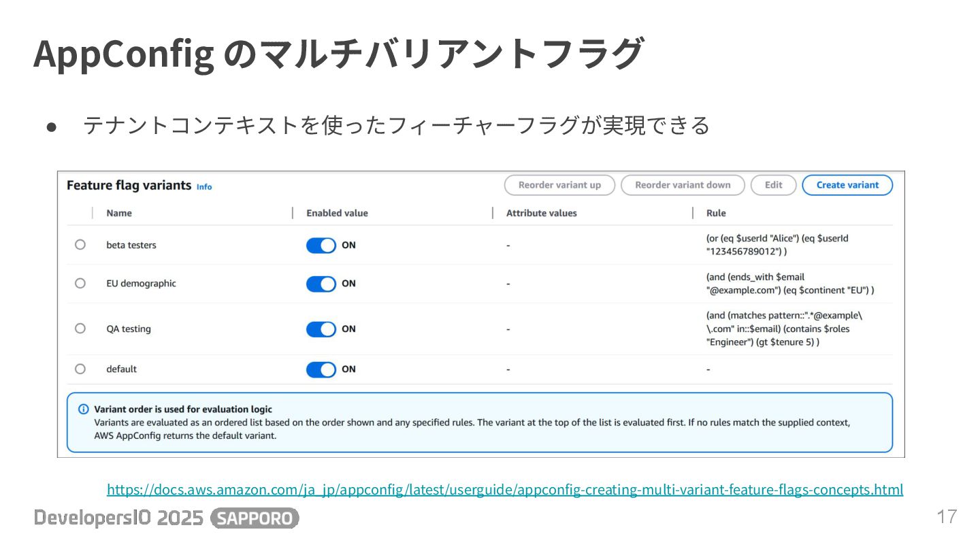Click the Create variant button
This screenshot has width=980, height=551.
pyautogui.click(x=847, y=185)
